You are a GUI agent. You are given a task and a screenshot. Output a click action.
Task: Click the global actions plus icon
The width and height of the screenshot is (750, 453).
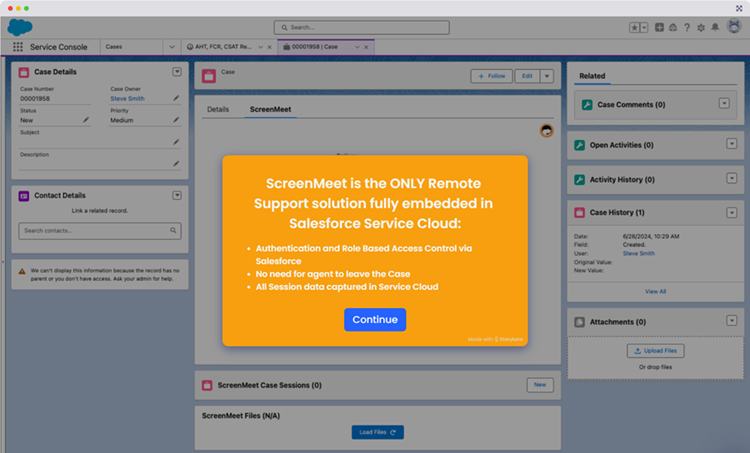pyautogui.click(x=659, y=27)
